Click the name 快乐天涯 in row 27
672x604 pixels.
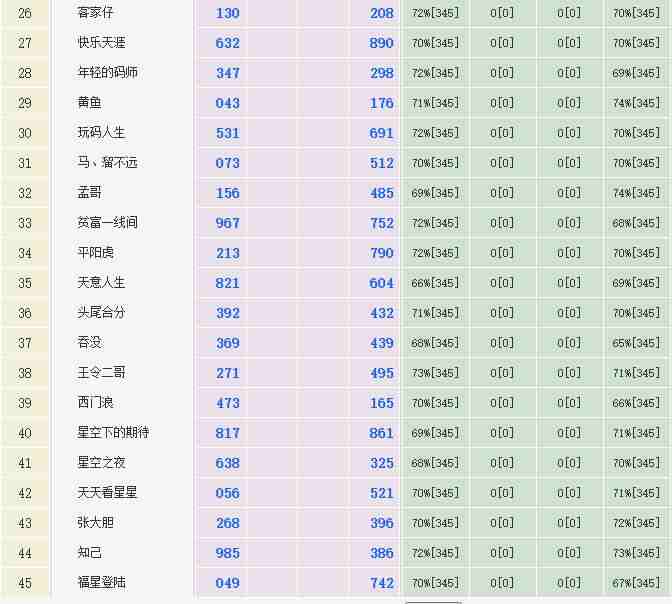pos(101,43)
